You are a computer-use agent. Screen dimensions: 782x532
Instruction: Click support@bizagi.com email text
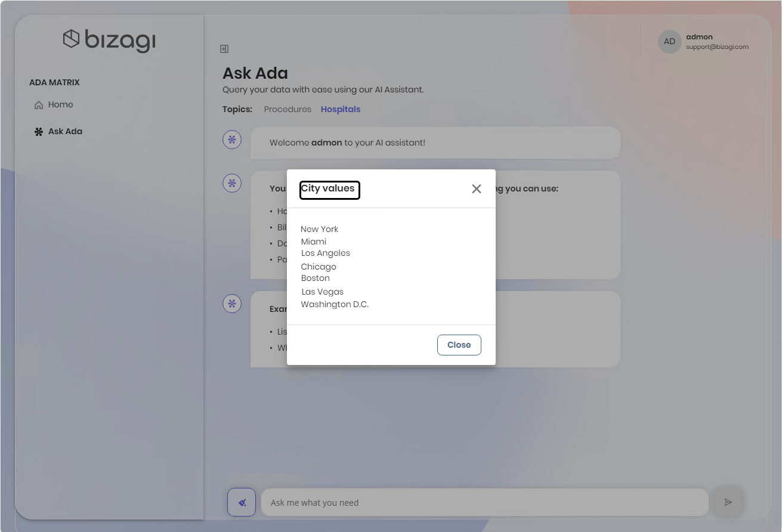click(717, 47)
